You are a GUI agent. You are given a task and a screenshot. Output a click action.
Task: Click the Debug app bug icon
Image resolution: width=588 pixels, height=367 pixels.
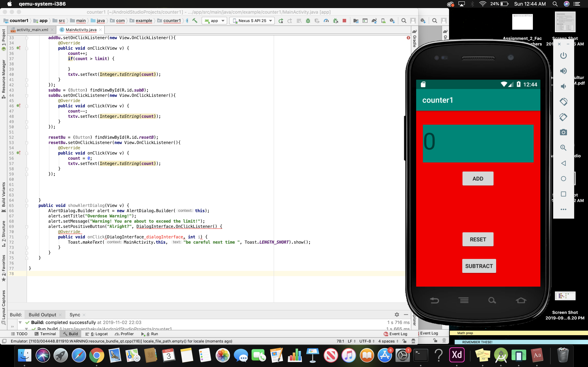308,21
